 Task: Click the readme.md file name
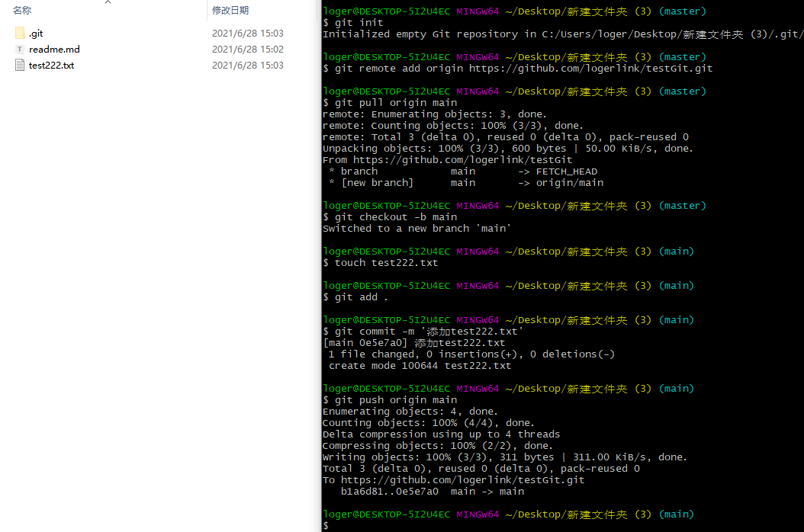click(54, 50)
